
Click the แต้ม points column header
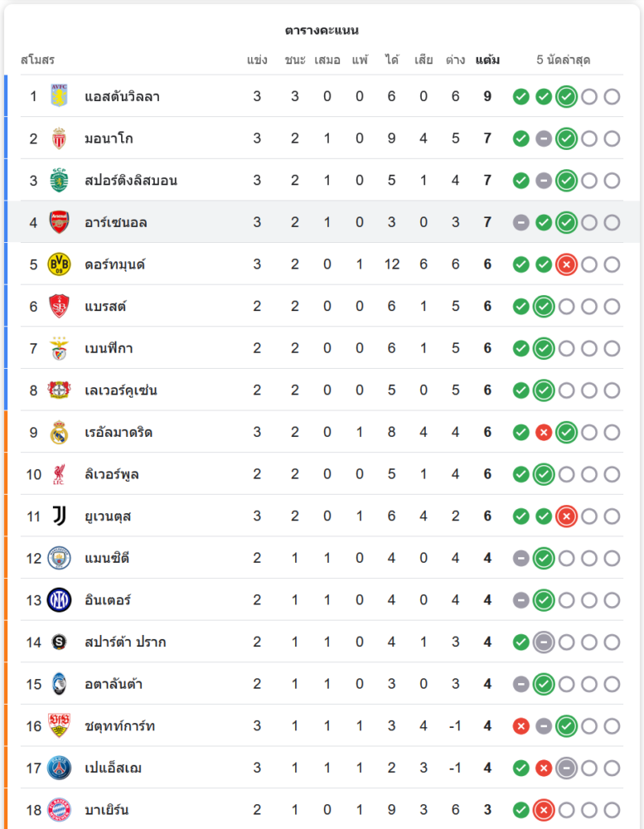tap(487, 61)
